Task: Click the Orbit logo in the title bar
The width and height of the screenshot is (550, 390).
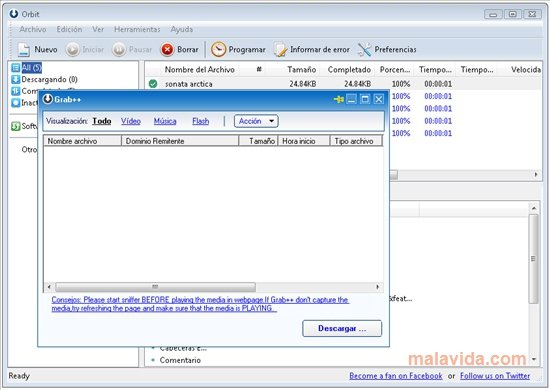Action: click(14, 14)
